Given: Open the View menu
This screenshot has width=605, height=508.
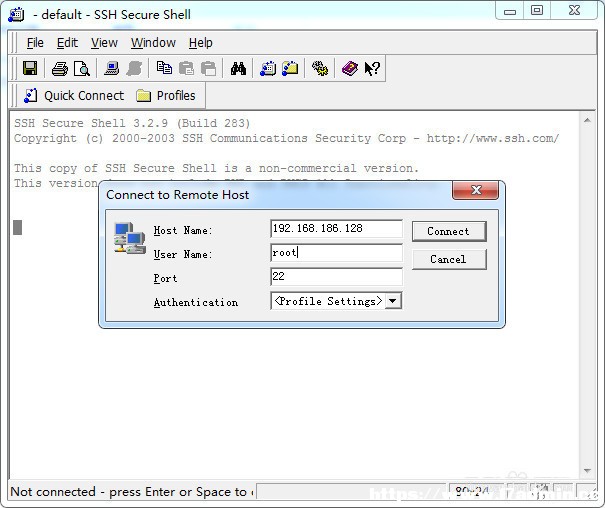Looking at the screenshot, I should [x=104, y=43].
